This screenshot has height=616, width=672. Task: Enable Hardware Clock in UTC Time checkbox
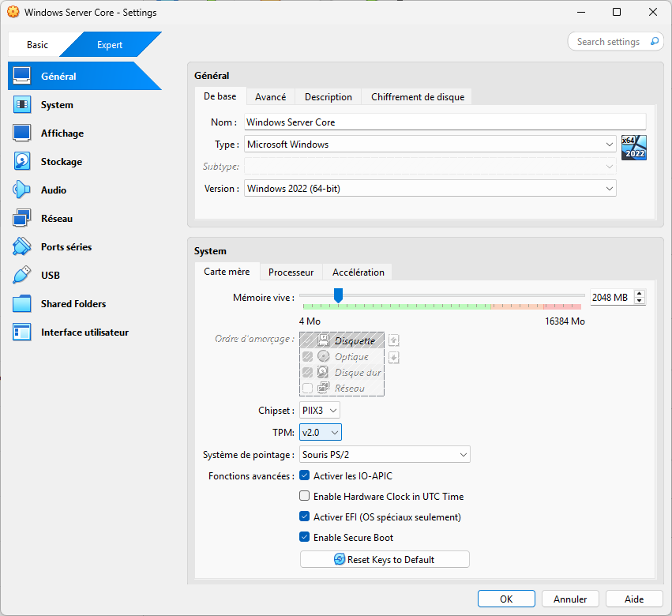pyautogui.click(x=304, y=496)
